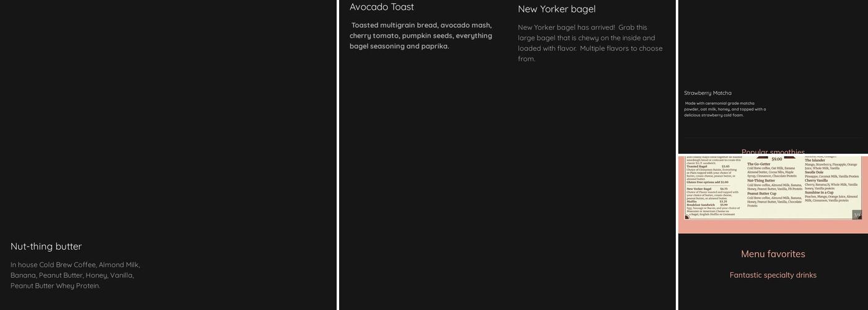
Task: Open the New Yorker bagel heading
Action: (557, 9)
